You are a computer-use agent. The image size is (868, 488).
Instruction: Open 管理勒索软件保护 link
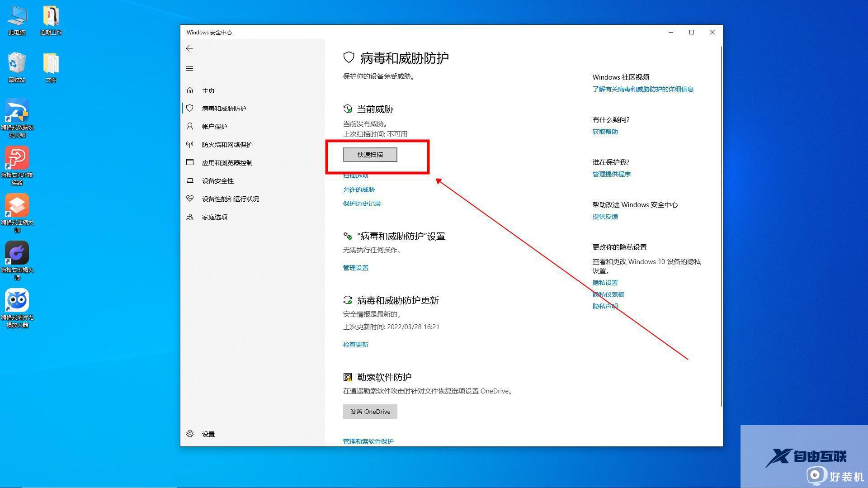point(368,441)
